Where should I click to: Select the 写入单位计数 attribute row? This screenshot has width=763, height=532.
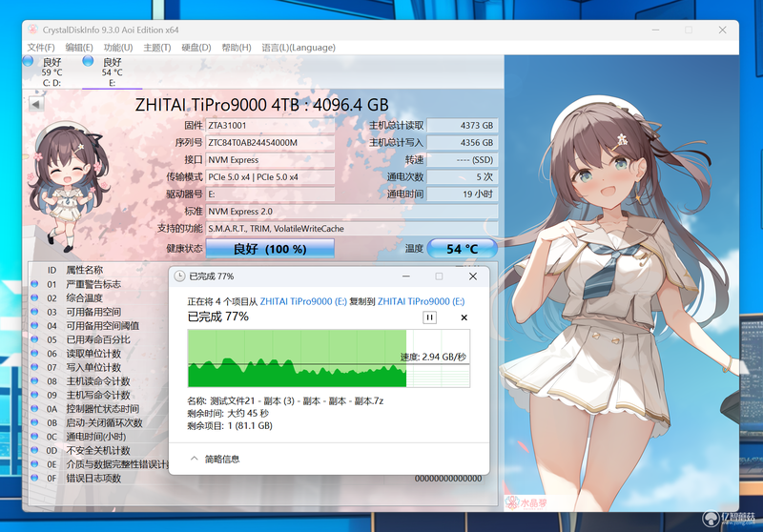(99, 367)
